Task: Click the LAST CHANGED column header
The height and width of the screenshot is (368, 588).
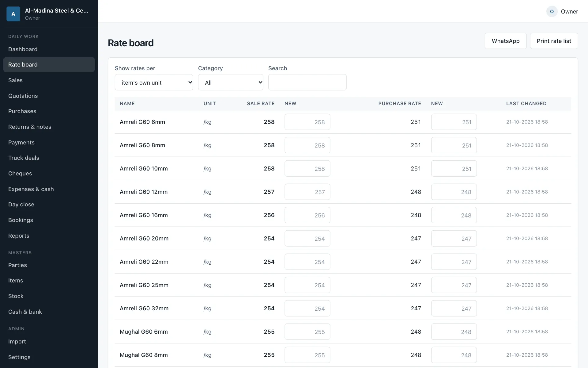Action: click(526, 103)
